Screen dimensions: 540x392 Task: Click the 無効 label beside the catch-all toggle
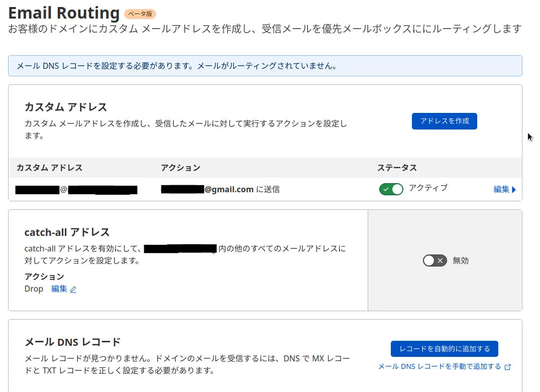coord(461,260)
